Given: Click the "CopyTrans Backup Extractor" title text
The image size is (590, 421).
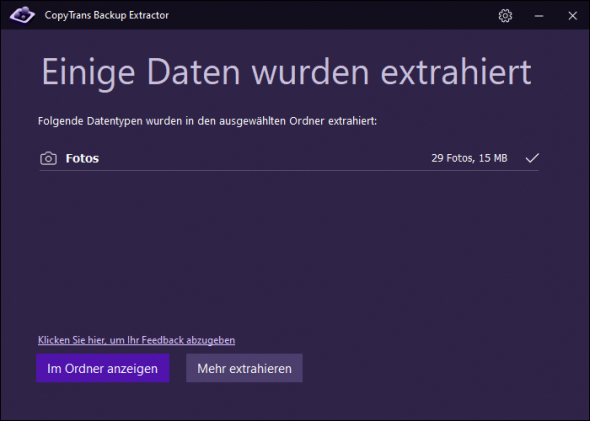Looking at the screenshot, I should (x=106, y=15).
